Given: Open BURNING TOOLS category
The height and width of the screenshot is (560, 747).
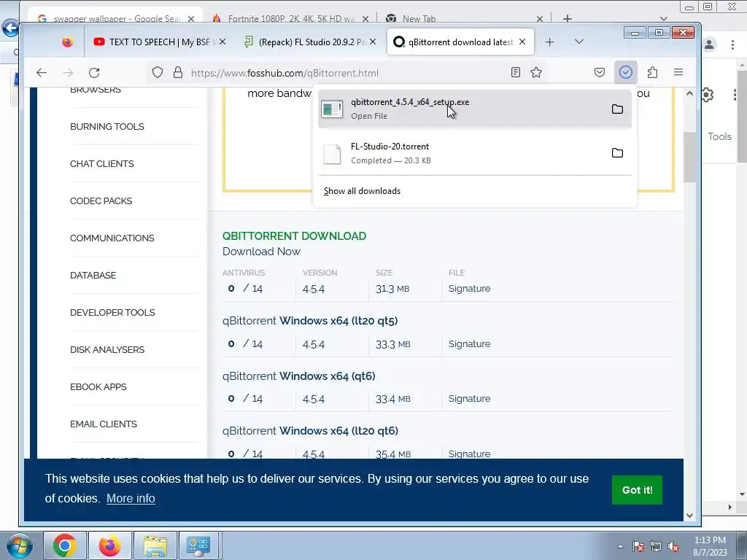Looking at the screenshot, I should [x=107, y=127].
